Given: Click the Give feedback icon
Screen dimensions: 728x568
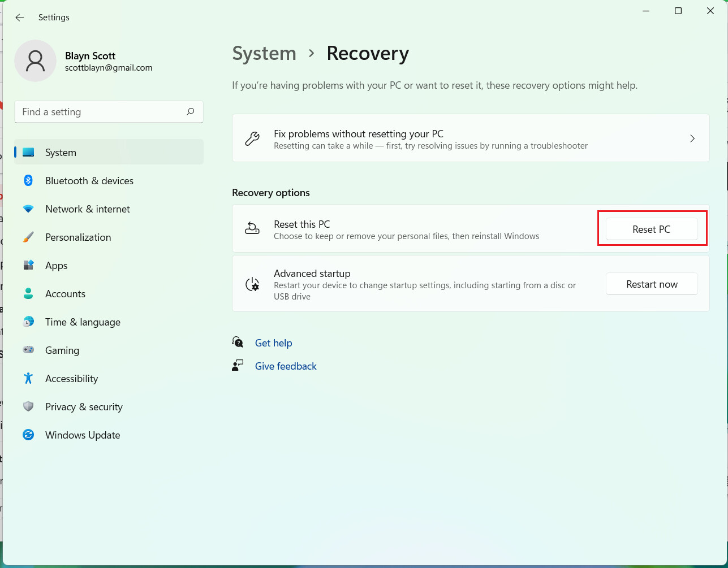Looking at the screenshot, I should pos(238,366).
